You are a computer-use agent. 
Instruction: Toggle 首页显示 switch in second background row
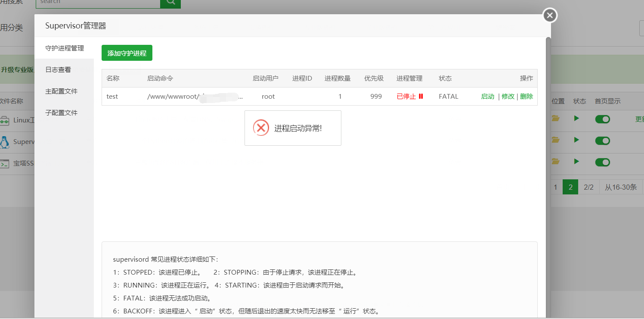pyautogui.click(x=603, y=141)
